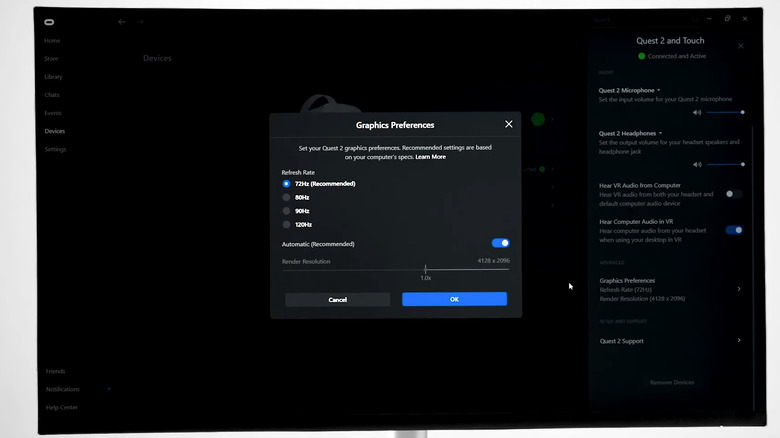The height and width of the screenshot is (438, 780).
Task: Open the Learn More link
Action: point(430,157)
